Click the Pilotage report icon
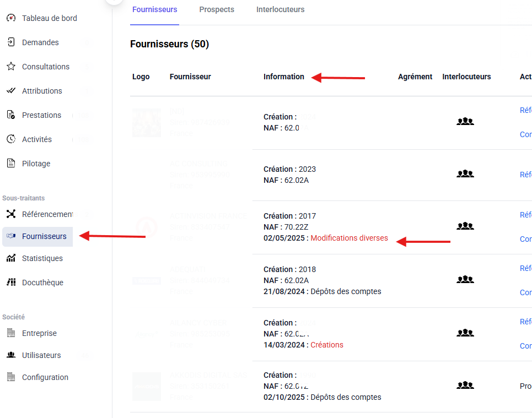Screen dimensions: 532x418 tap(11, 164)
